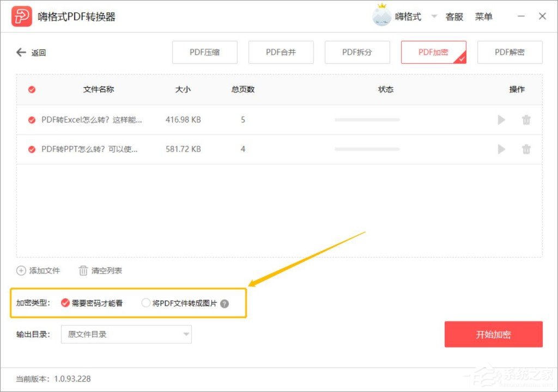Open the 原文件目录 output directory dropdown
Screen dimensions: 558x392
tap(126, 334)
